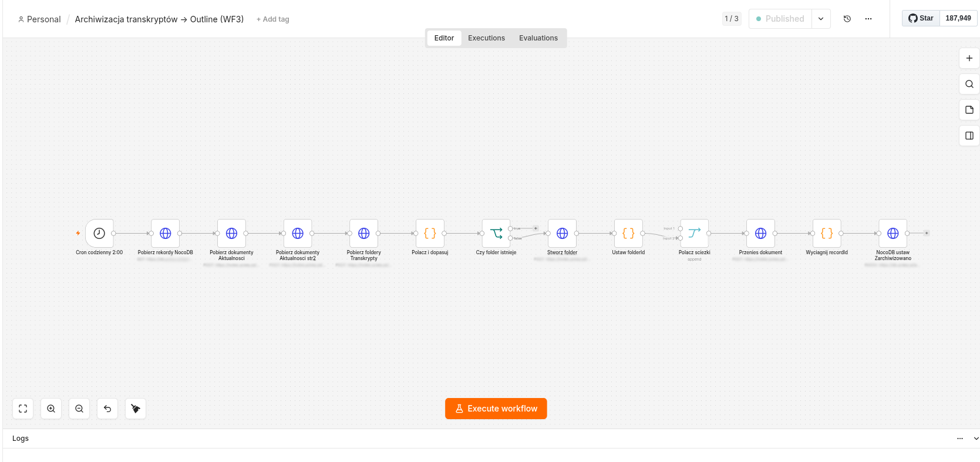Select the Przenies dokument HTTP node
This screenshot has height=462, width=980.
coord(760,233)
